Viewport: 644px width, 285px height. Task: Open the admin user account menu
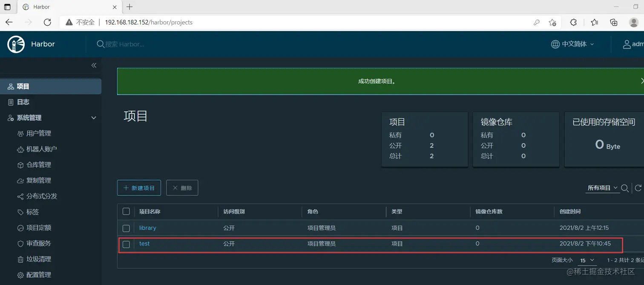point(633,44)
